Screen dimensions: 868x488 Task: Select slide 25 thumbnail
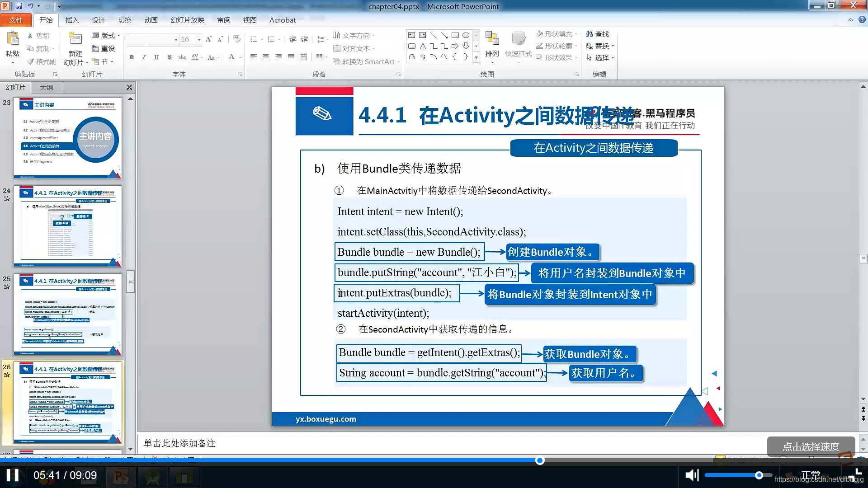pyautogui.click(x=68, y=314)
